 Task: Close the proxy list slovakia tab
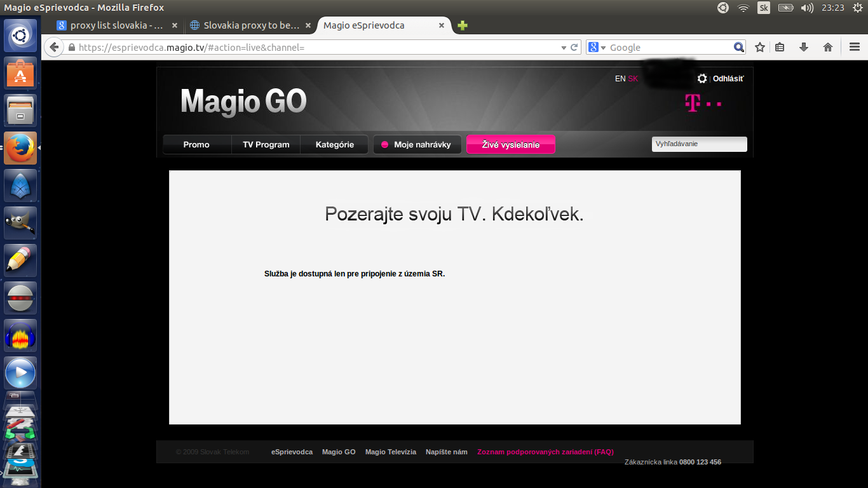coord(174,25)
